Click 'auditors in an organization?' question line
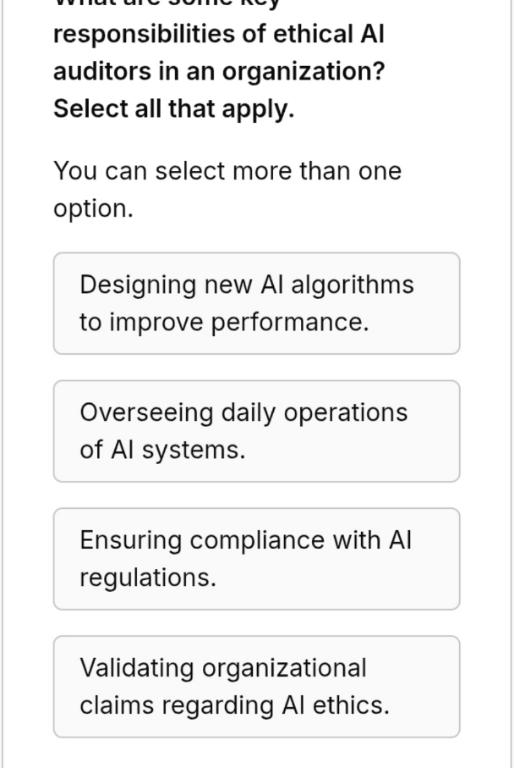 click(219, 72)
